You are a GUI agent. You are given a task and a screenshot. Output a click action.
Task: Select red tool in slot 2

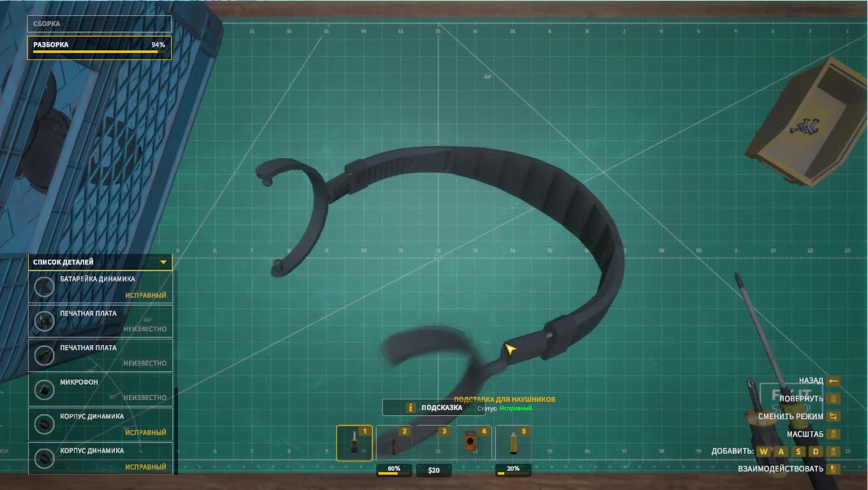pyautogui.click(x=394, y=443)
